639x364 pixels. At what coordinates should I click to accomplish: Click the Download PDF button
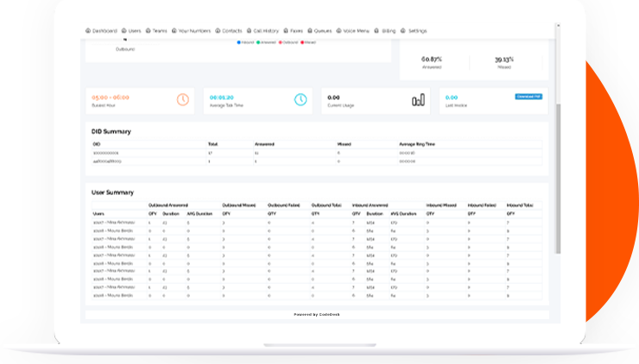(x=528, y=97)
